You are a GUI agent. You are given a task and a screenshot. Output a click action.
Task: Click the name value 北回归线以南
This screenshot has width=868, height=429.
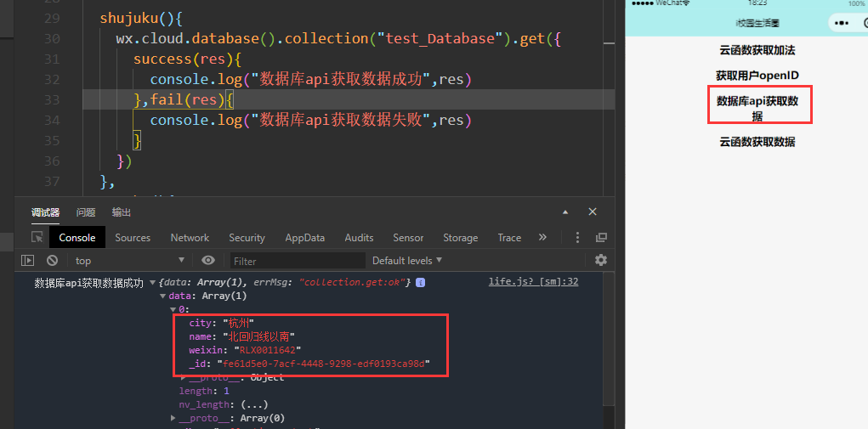click(258, 336)
